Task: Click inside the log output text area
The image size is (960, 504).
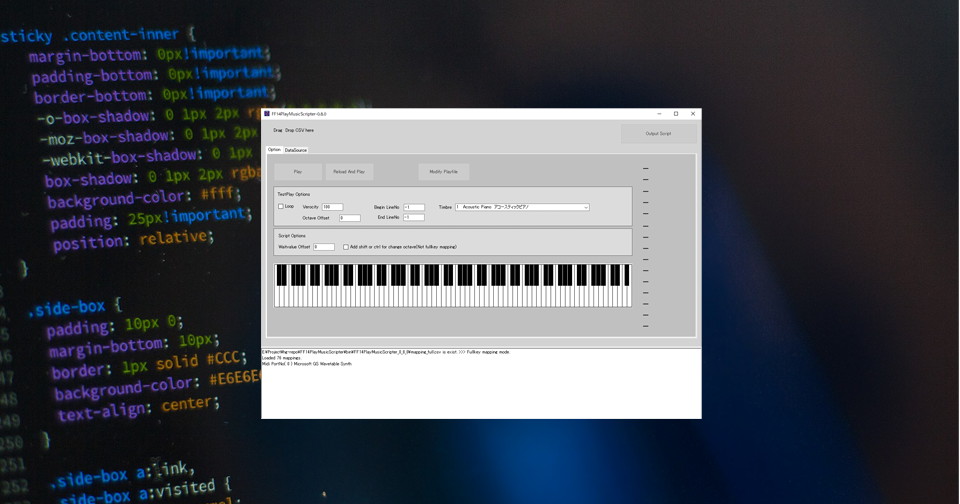Action: coord(480,390)
